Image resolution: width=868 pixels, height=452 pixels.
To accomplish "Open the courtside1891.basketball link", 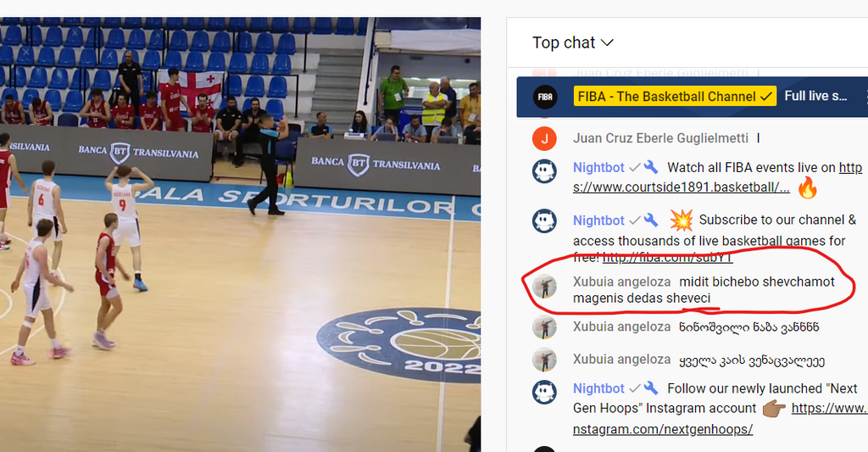I will coord(717,177).
